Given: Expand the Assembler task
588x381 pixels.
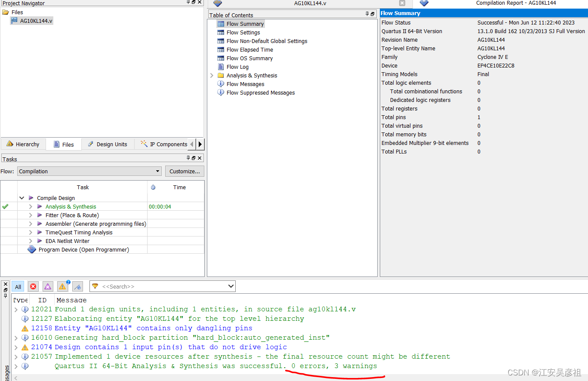Looking at the screenshot, I should click(31, 224).
